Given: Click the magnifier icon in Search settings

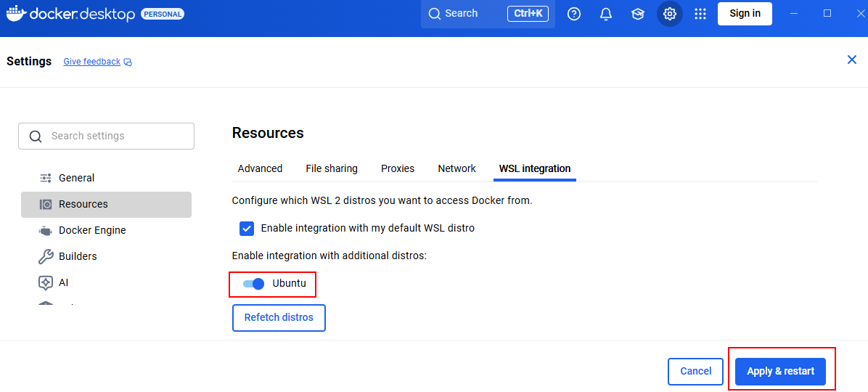Looking at the screenshot, I should (36, 136).
